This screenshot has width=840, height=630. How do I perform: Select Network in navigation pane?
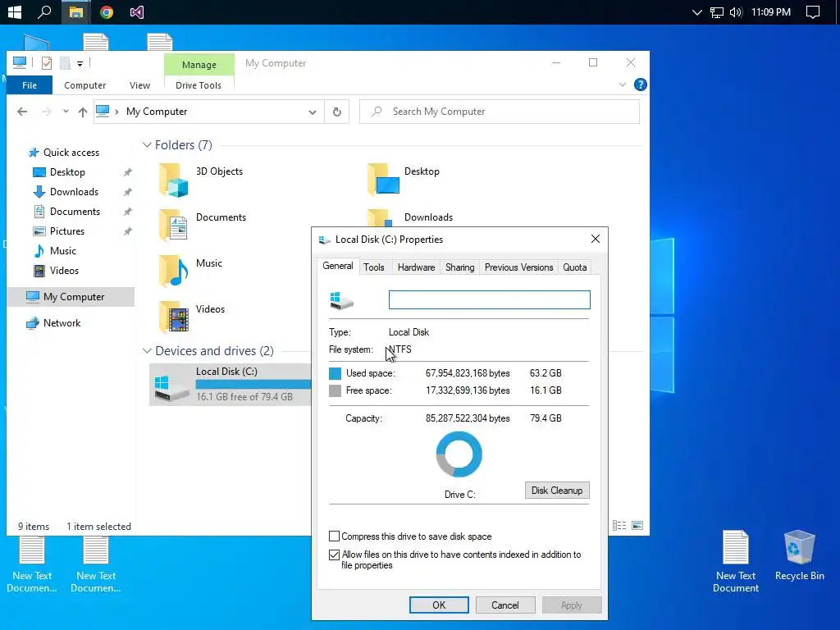click(62, 323)
